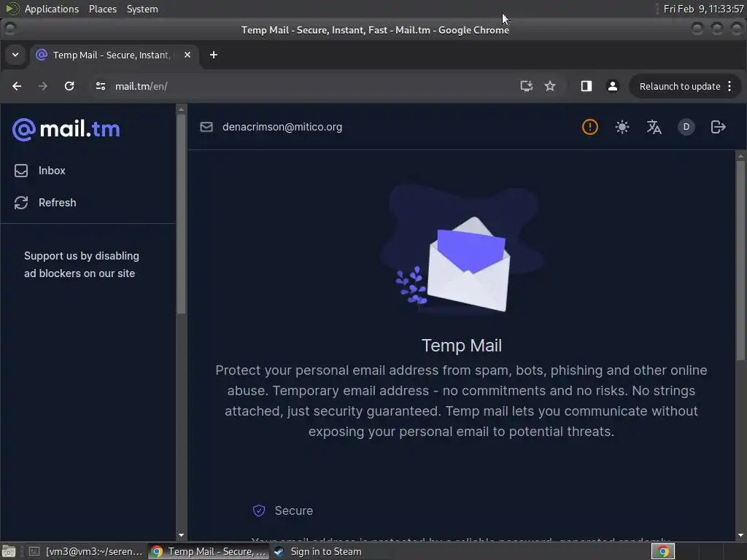Screen dimensions: 747x560
Task: Click the main page scroll down arrow
Action: tap(740, 535)
